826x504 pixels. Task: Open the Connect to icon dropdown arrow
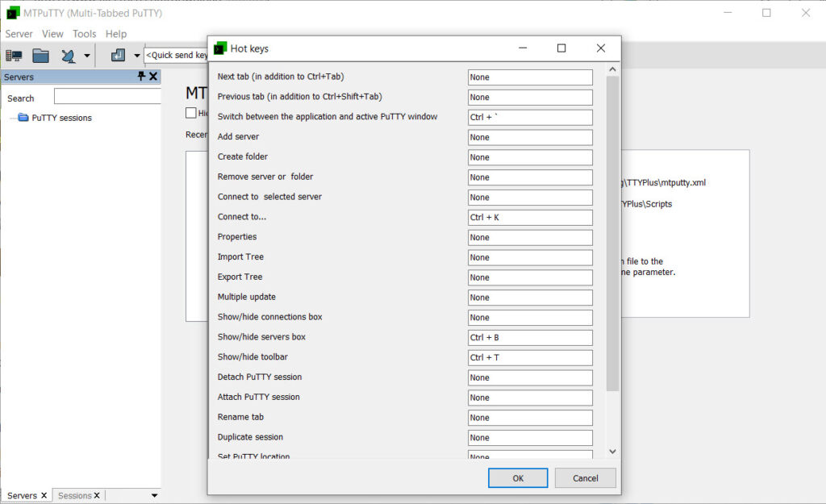(x=87, y=56)
